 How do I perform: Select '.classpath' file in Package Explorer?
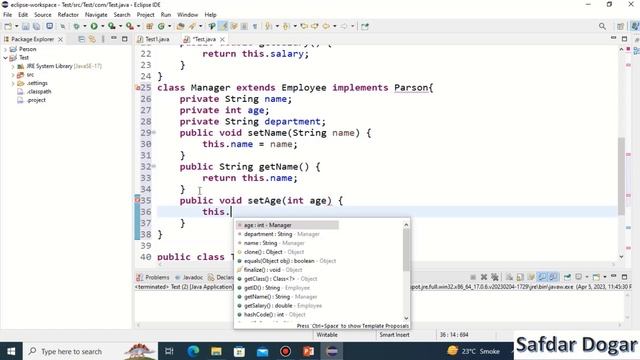pos(39,91)
